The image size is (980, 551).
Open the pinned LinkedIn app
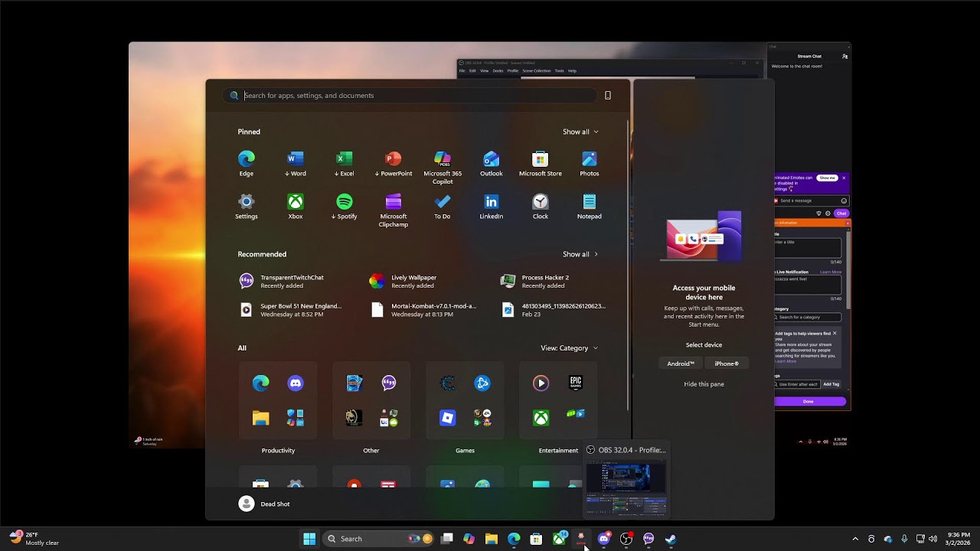pos(492,206)
